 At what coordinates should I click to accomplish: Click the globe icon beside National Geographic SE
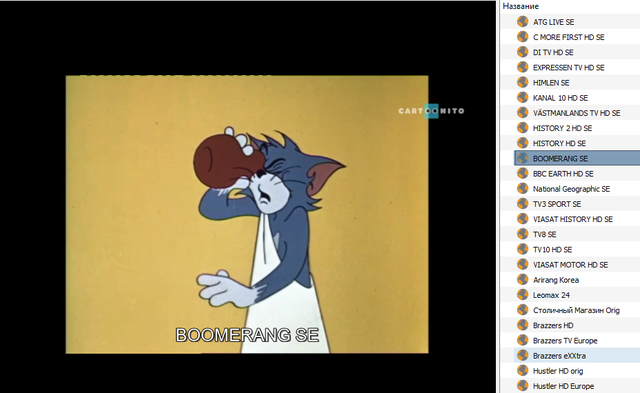(522, 189)
